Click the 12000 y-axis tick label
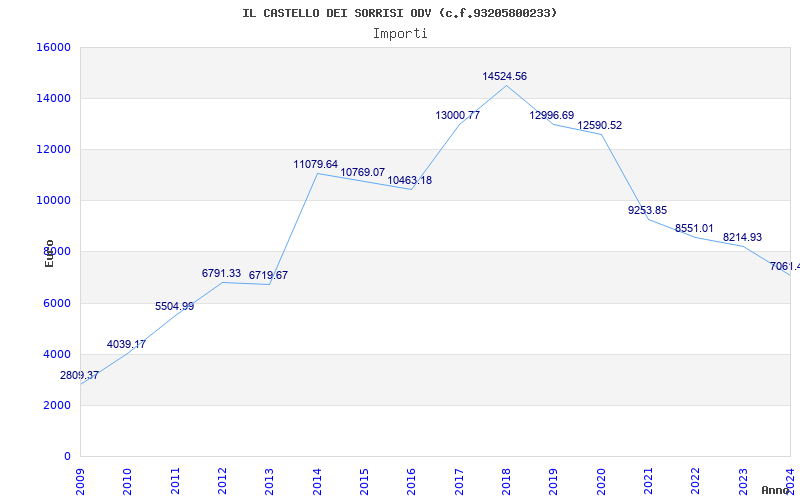The image size is (800, 500). (x=53, y=149)
